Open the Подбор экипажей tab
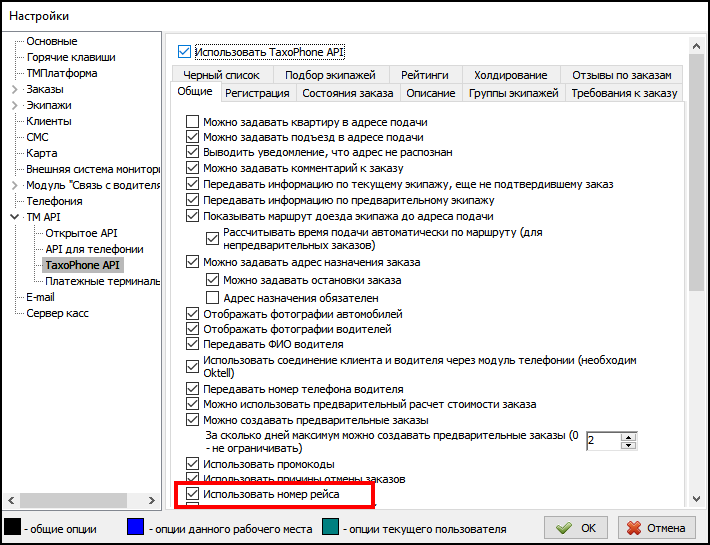The height and width of the screenshot is (545, 710). [330, 75]
